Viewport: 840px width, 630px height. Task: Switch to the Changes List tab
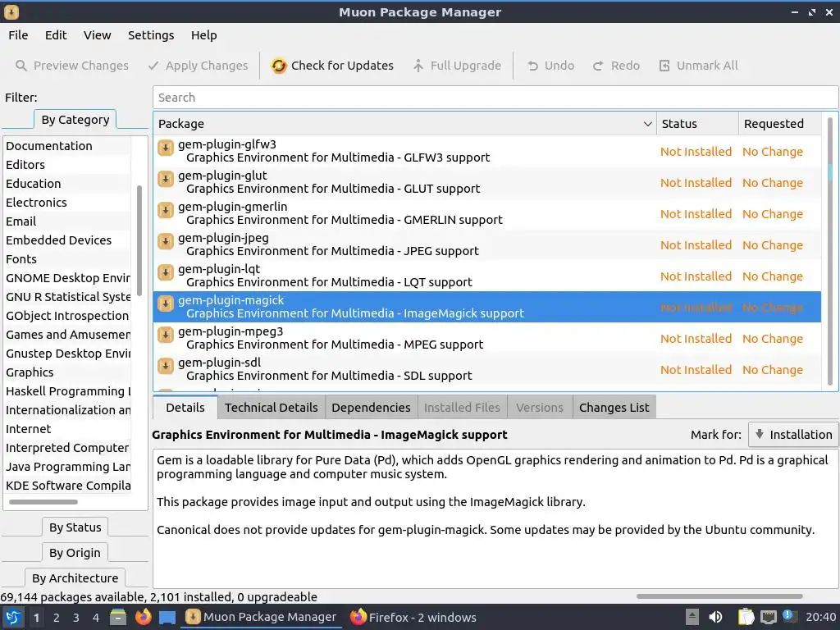click(x=614, y=408)
